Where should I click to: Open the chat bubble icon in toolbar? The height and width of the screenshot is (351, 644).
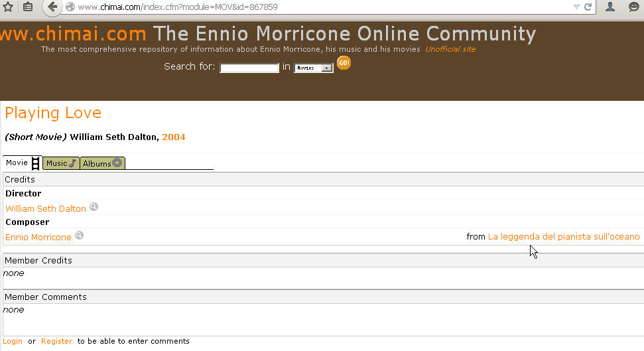[x=634, y=7]
